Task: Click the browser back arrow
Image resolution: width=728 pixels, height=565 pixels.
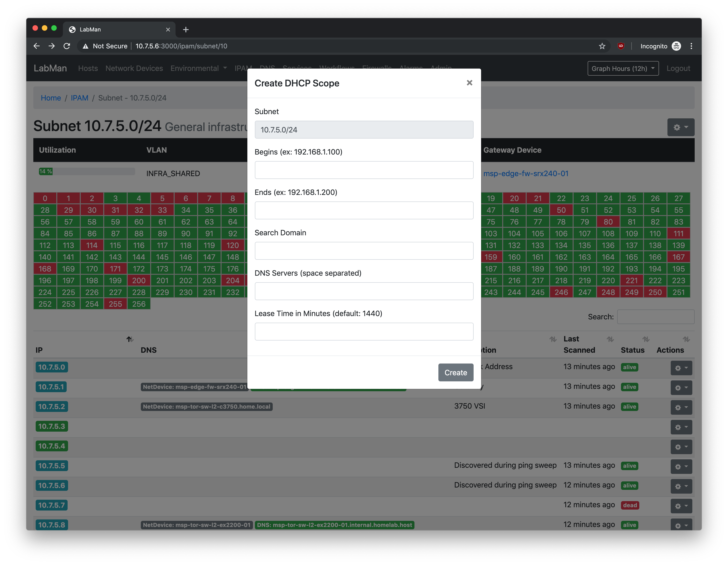Action: [37, 46]
